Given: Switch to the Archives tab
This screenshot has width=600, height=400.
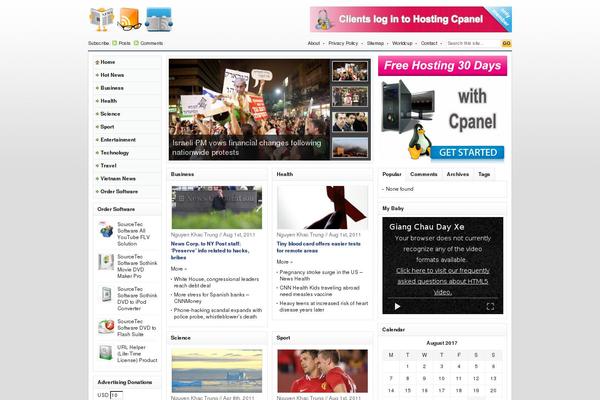Looking at the screenshot, I should [x=458, y=174].
